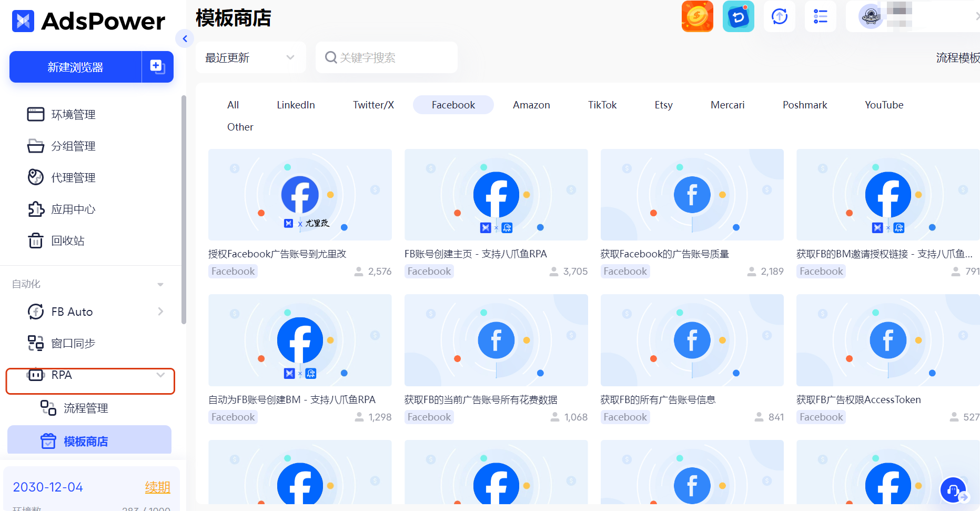
Task: Click the AdsPower logo icon
Action: 23,21
